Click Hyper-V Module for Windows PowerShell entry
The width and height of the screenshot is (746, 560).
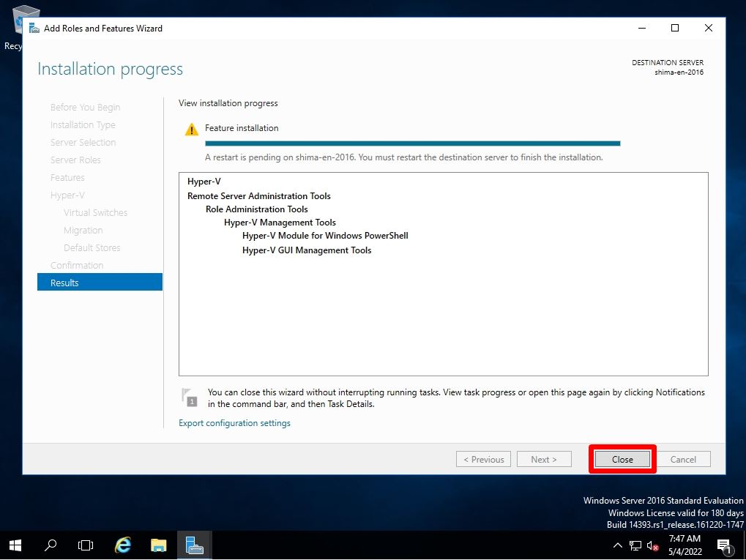coord(325,236)
